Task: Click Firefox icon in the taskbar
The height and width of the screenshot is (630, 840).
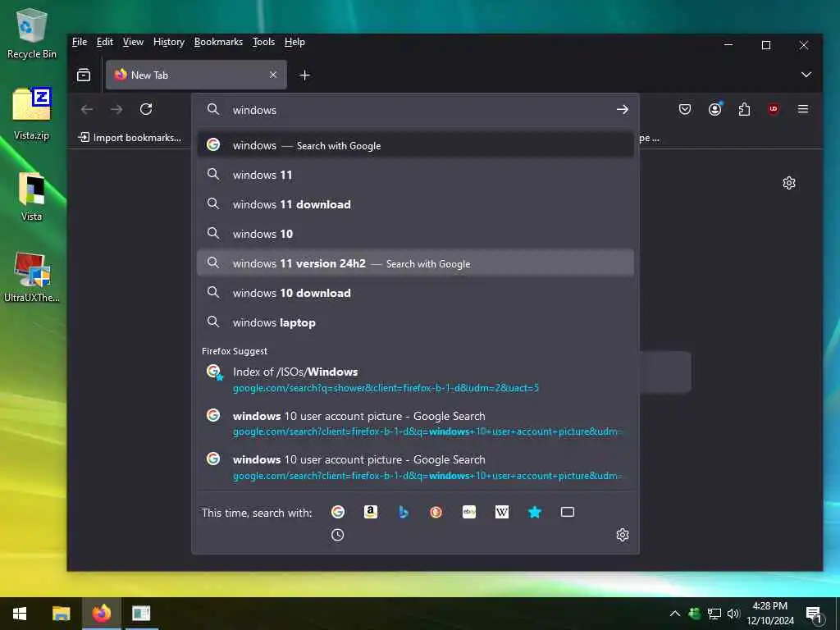Action: tap(101, 614)
